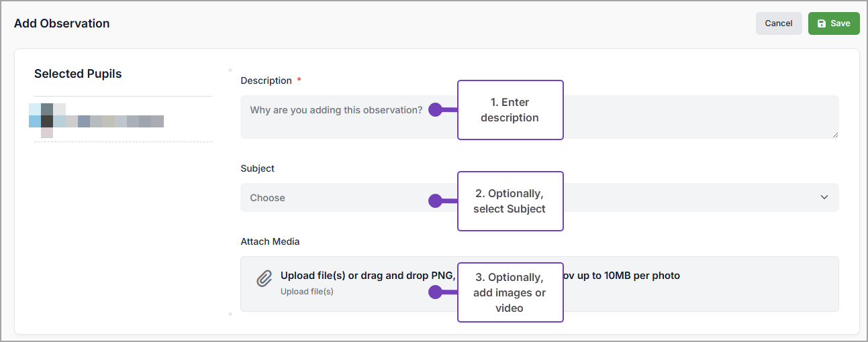Select the blurred pupil name entry

[x=97, y=121]
